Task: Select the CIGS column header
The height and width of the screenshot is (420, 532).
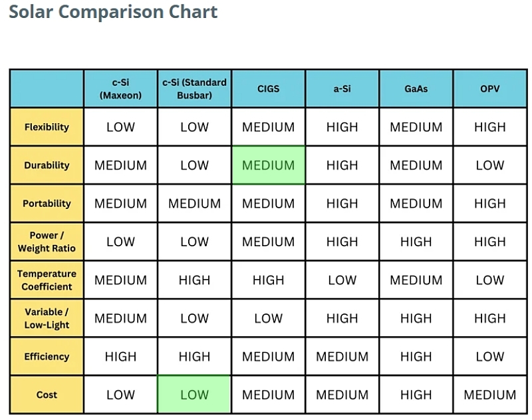Action: pyautogui.click(x=268, y=89)
